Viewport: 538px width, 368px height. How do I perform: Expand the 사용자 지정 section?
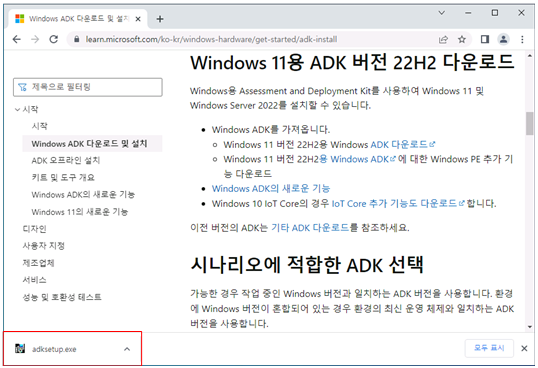pyautogui.click(x=44, y=246)
